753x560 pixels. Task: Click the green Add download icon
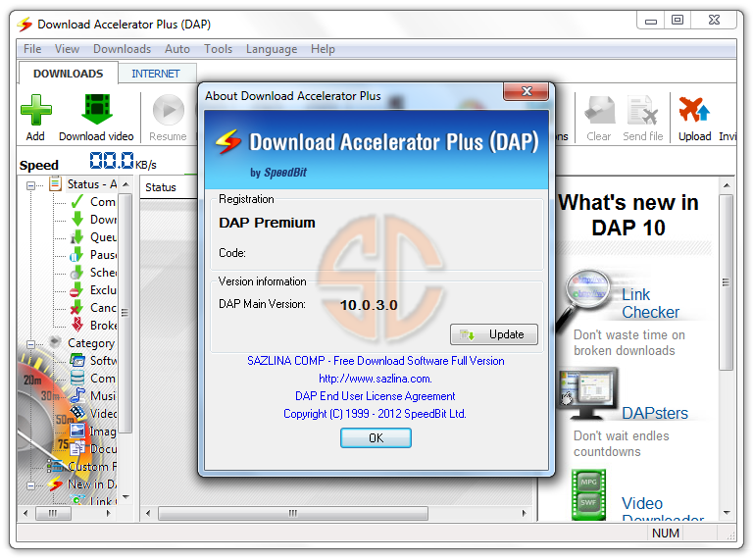[36, 110]
